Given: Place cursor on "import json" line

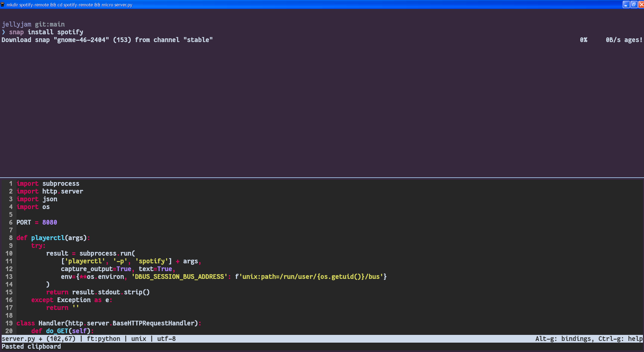Looking at the screenshot, I should click(37, 199).
